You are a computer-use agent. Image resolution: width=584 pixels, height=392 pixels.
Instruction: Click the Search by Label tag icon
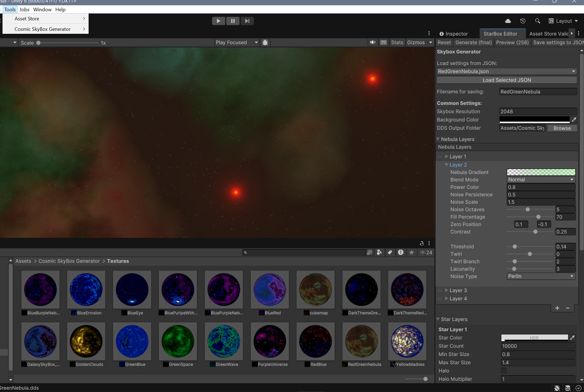(389, 252)
